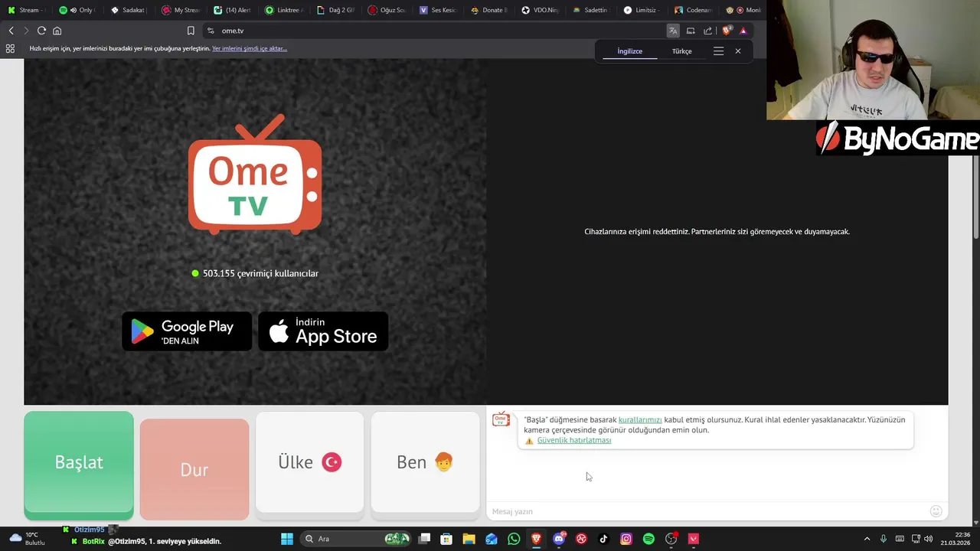Click 'Yer imlerini şimdi içe aktar' link

coord(250,48)
